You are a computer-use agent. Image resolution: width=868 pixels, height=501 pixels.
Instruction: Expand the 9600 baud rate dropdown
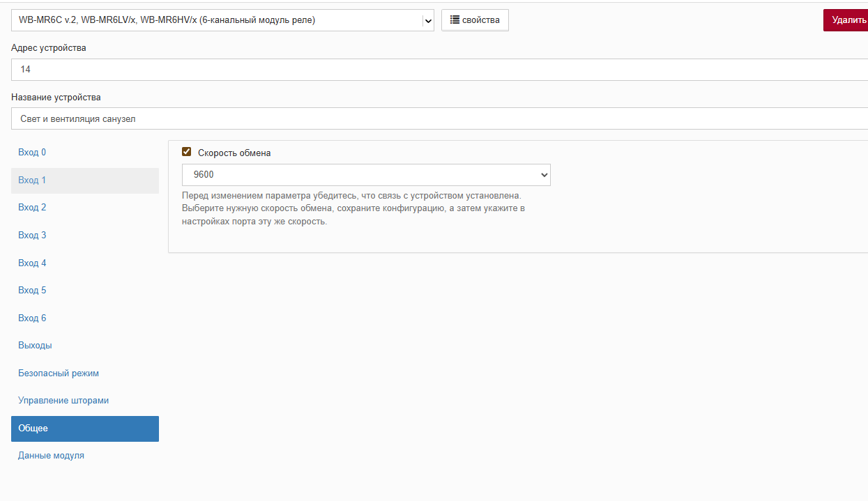[x=366, y=175]
